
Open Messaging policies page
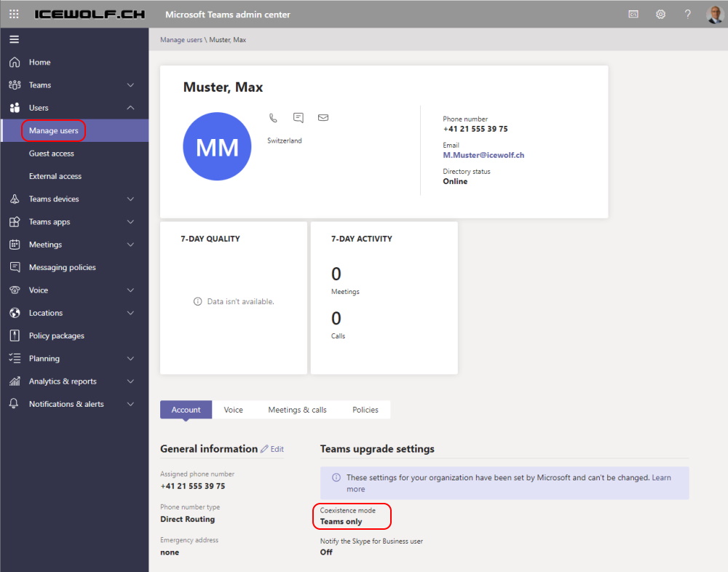coord(75,267)
